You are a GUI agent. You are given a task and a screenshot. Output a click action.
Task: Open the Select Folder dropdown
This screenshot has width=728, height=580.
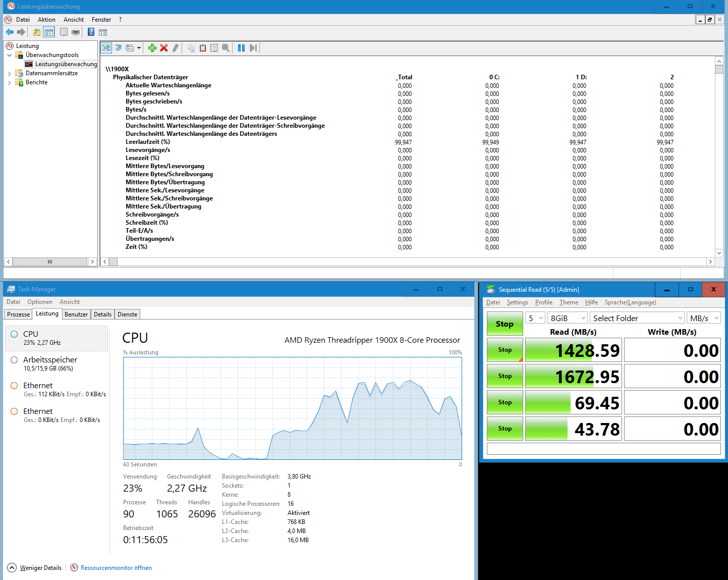(637, 318)
